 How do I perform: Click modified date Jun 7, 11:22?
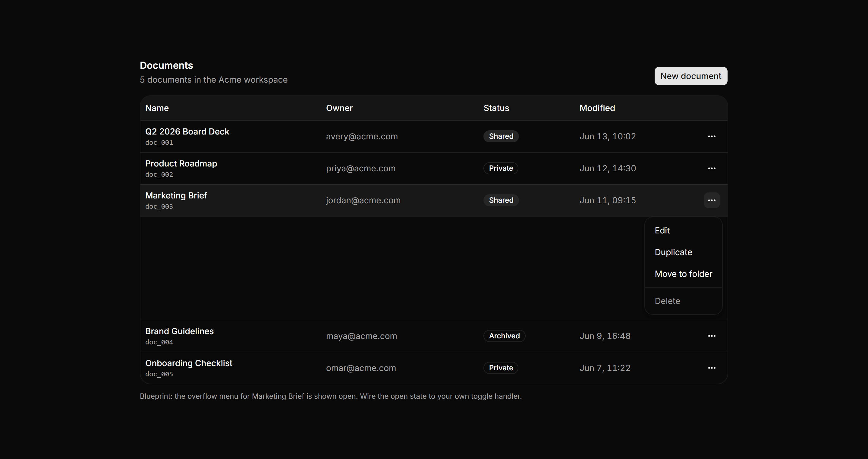click(605, 368)
